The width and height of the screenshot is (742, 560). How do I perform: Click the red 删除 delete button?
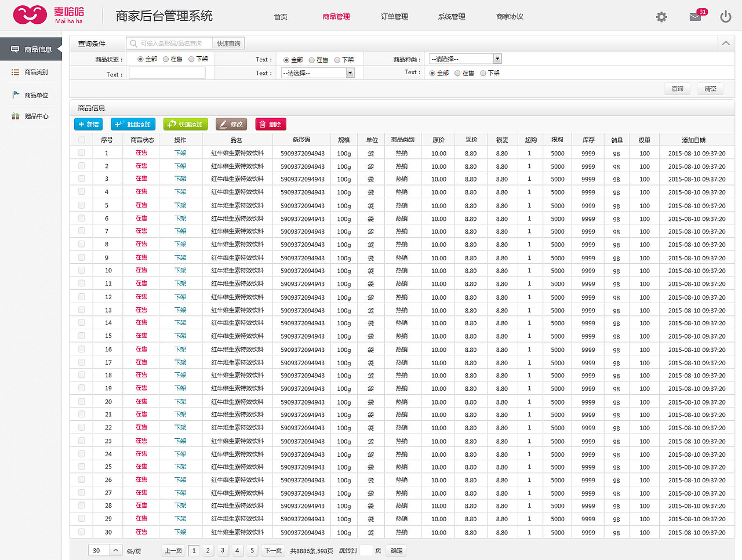[x=271, y=124]
